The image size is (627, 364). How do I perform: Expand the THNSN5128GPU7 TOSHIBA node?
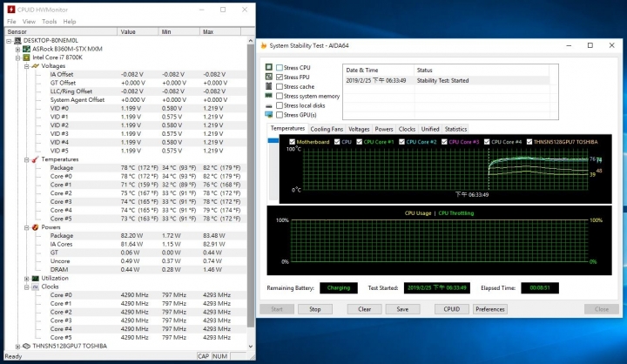click(x=18, y=347)
